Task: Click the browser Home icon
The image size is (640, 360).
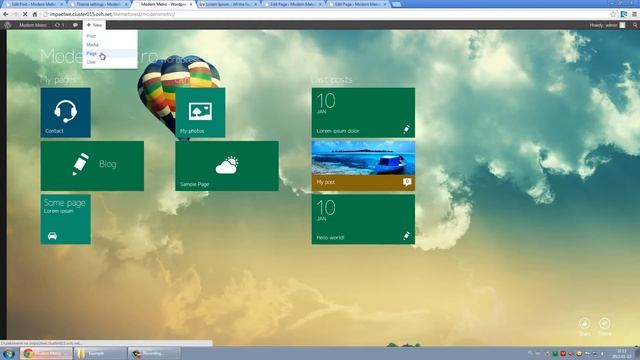Action: 35,14
